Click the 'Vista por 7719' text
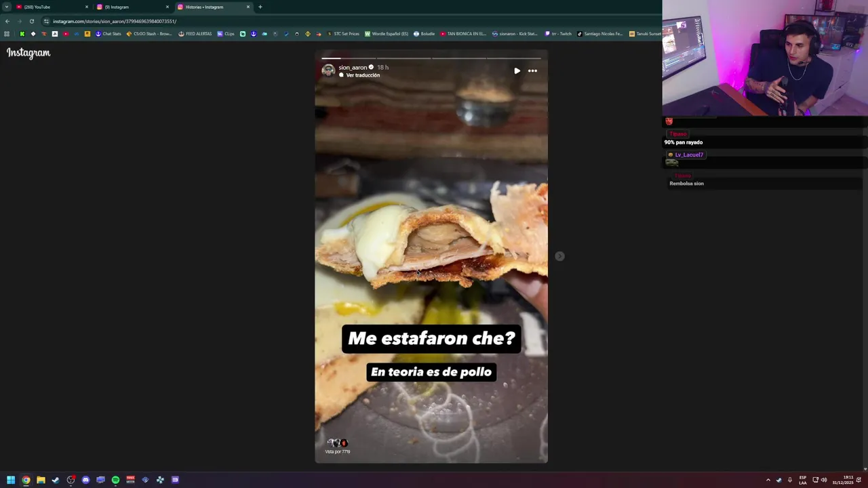This screenshot has height=488, width=868. pos(337,451)
